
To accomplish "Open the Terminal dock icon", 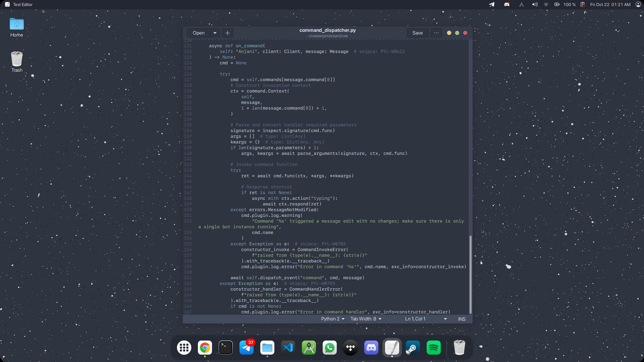I will (x=226, y=348).
